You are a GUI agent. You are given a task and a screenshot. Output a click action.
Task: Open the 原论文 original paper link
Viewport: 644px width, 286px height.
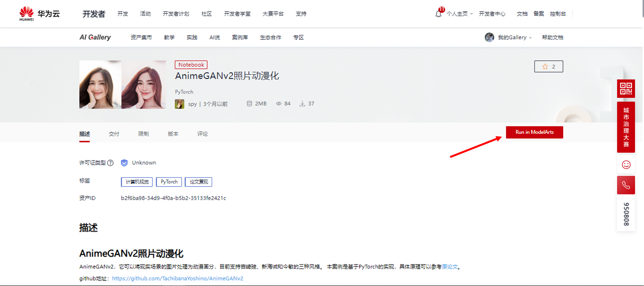click(x=450, y=267)
